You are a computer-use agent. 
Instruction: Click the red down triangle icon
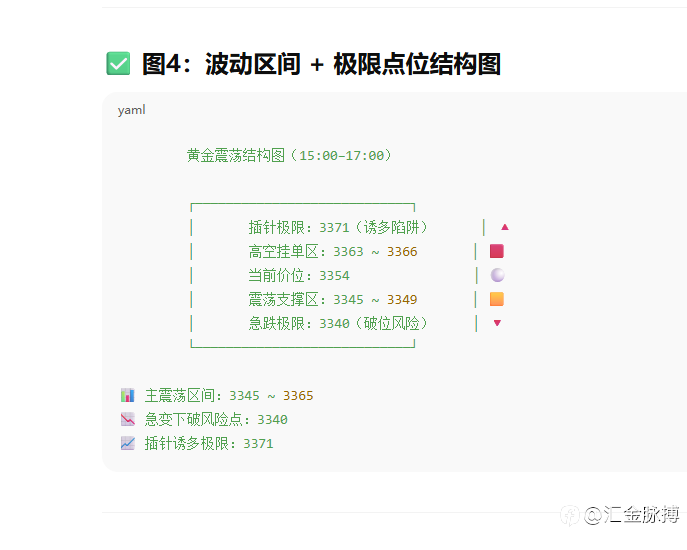tap(497, 323)
